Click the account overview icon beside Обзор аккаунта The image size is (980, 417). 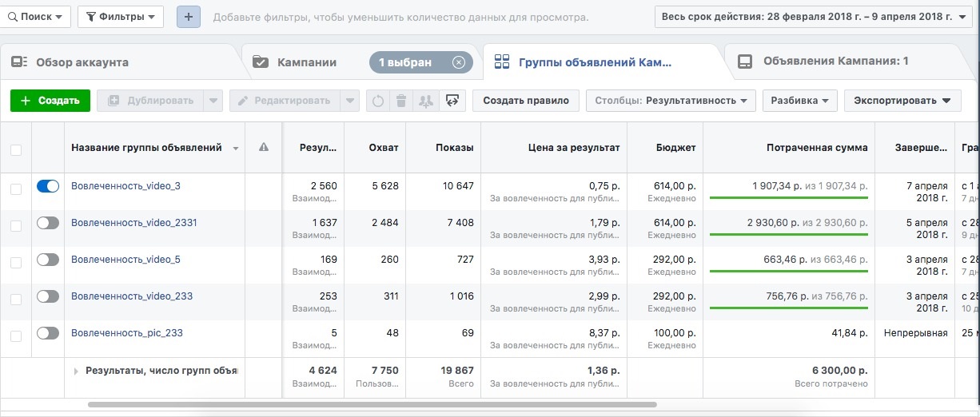pos(20,62)
